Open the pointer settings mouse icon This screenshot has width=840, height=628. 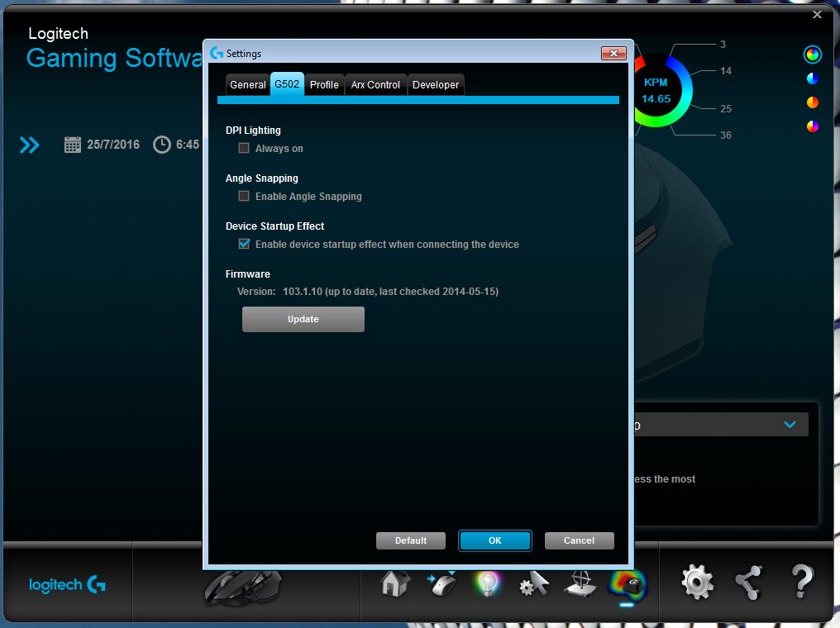pos(442,583)
